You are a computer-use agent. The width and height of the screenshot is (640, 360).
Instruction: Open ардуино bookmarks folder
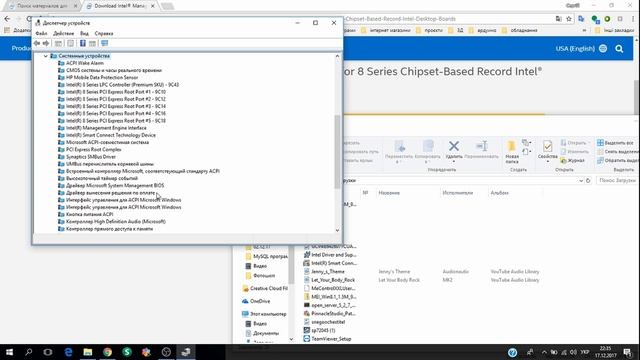[482, 30]
